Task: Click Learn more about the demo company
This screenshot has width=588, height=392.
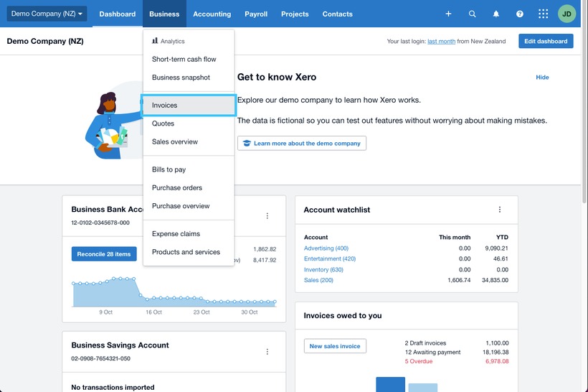Action: point(302,143)
